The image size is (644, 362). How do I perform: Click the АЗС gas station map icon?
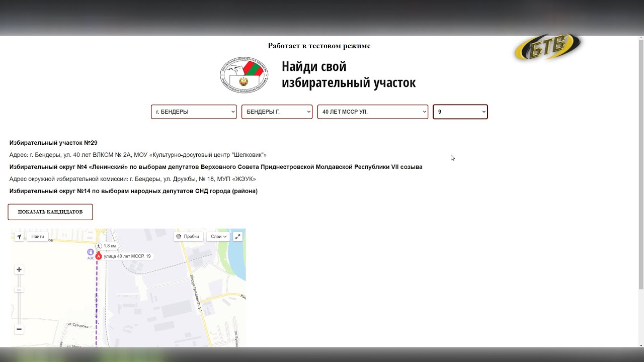pyautogui.click(x=90, y=252)
